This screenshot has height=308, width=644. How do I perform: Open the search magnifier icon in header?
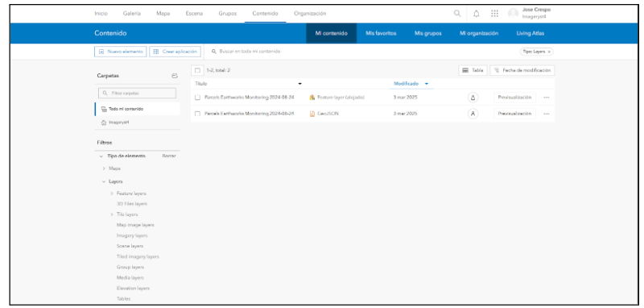(x=457, y=13)
